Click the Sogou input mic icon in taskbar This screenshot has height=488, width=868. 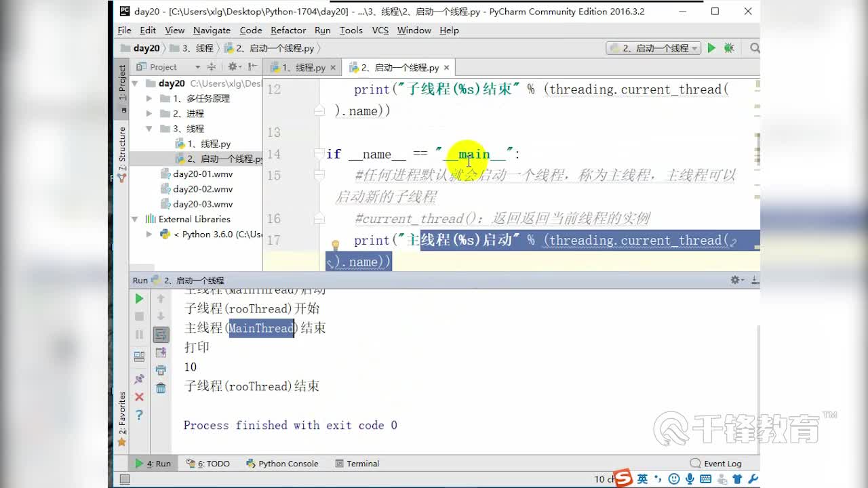[690, 479]
